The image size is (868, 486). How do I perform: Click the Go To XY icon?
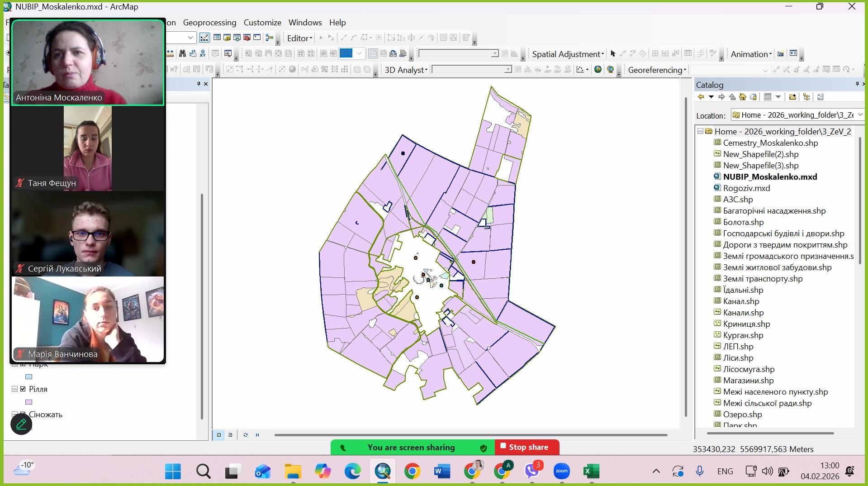pyautogui.click(x=203, y=54)
